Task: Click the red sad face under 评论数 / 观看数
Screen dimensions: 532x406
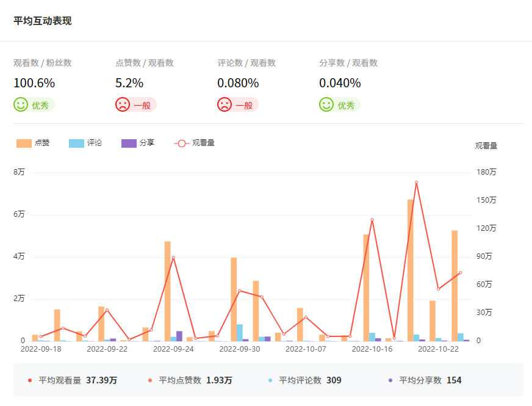Action: (225, 104)
